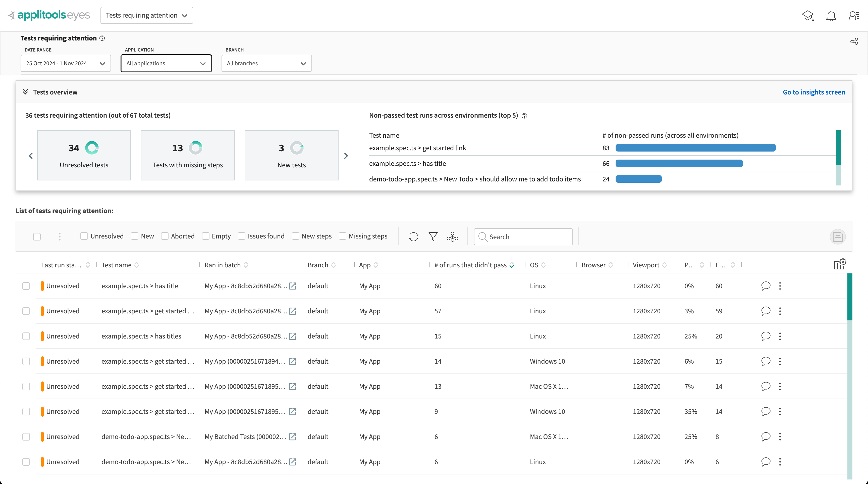This screenshot has height=484, width=868.
Task: Open batch link icon for has title row
Action: coord(293,286)
